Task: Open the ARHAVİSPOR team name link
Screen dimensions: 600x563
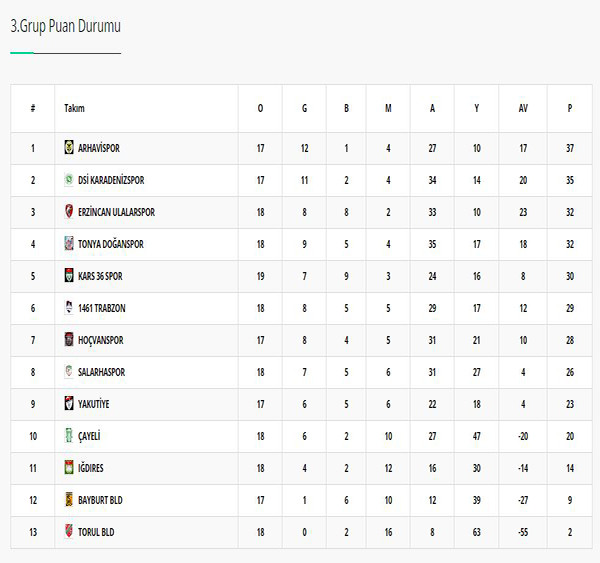Action: pyautogui.click(x=98, y=148)
